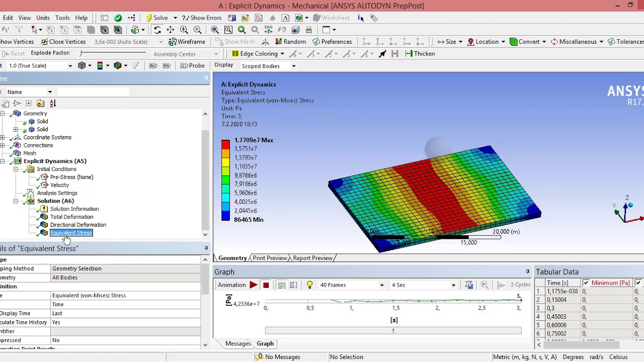Image resolution: width=644 pixels, height=362 pixels.
Task: Open the 40 Frames dropdown
Action: click(x=382, y=285)
